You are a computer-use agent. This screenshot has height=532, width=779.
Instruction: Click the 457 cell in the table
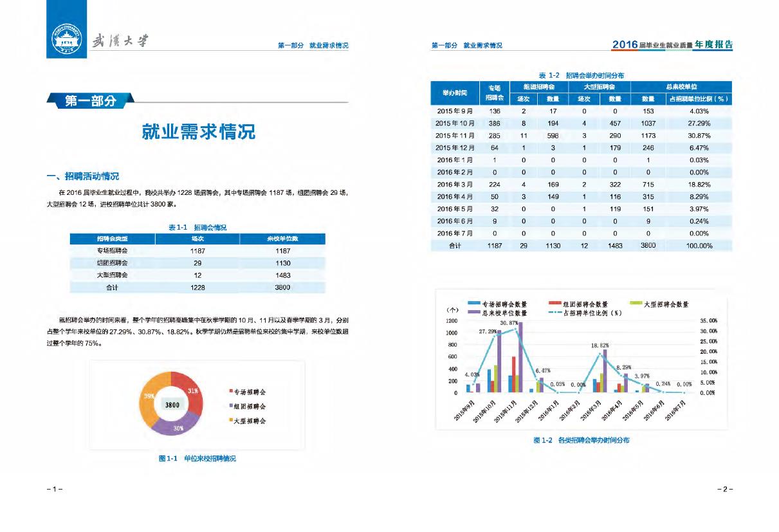coord(614,123)
